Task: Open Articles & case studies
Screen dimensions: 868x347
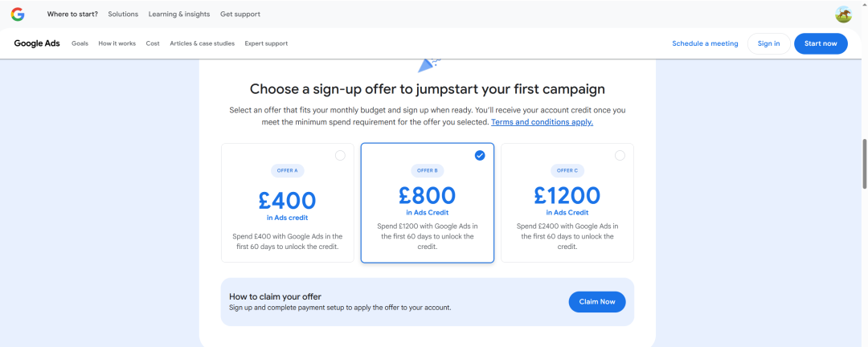Action: click(202, 43)
